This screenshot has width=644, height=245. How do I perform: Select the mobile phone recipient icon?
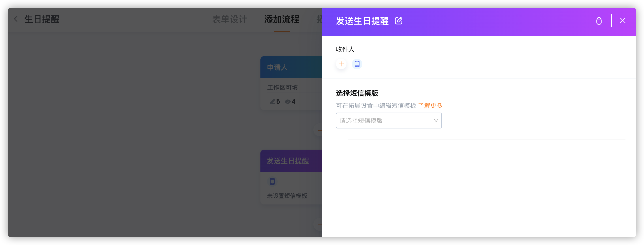pyautogui.click(x=357, y=64)
